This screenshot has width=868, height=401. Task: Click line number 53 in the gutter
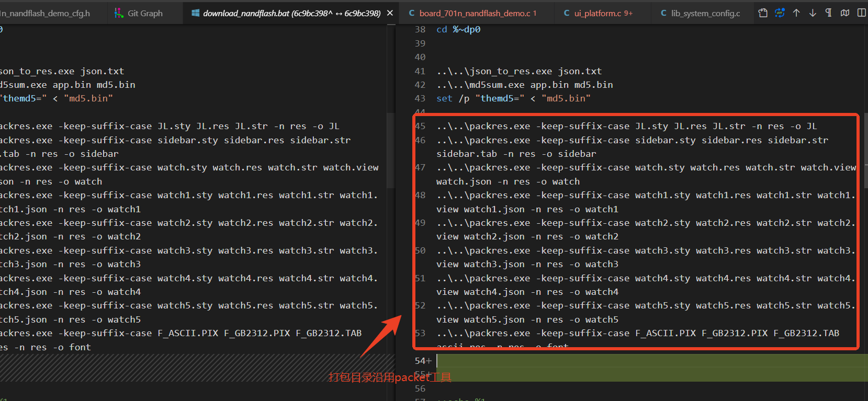coord(420,333)
